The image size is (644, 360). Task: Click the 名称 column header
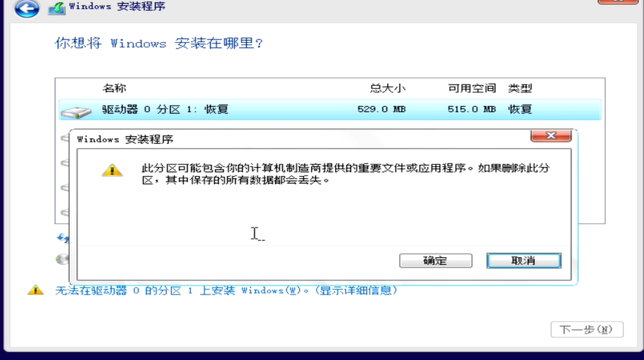[x=114, y=88]
